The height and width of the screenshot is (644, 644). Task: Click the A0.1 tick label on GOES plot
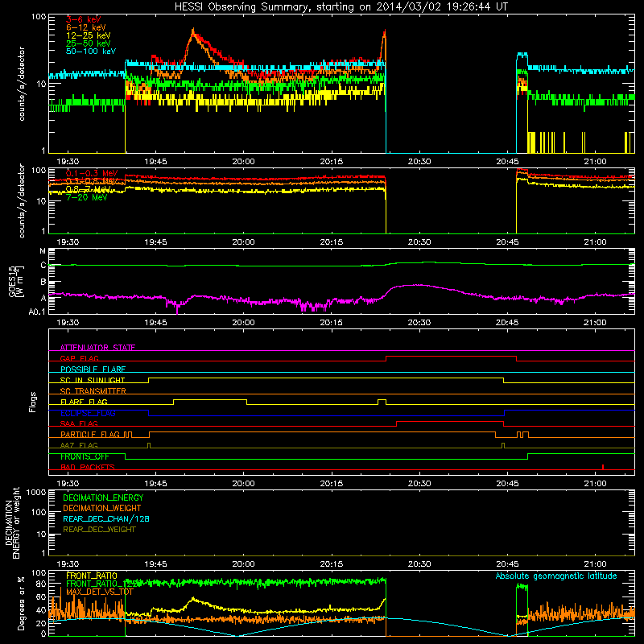click(37, 312)
